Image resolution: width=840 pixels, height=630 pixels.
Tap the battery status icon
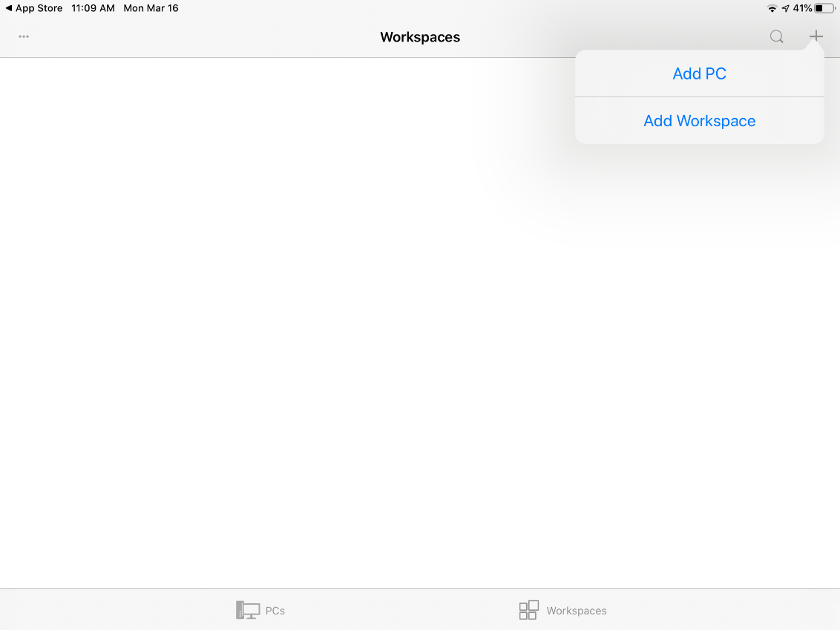click(824, 8)
